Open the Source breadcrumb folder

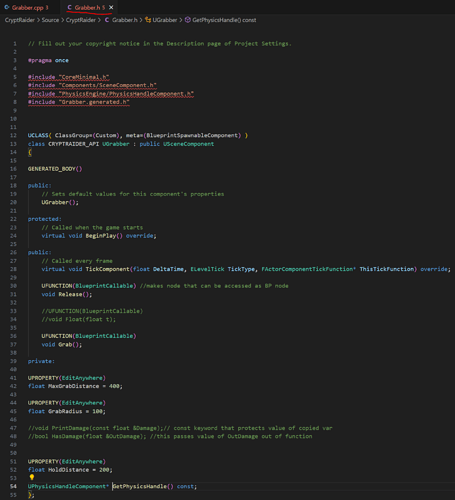[50, 20]
